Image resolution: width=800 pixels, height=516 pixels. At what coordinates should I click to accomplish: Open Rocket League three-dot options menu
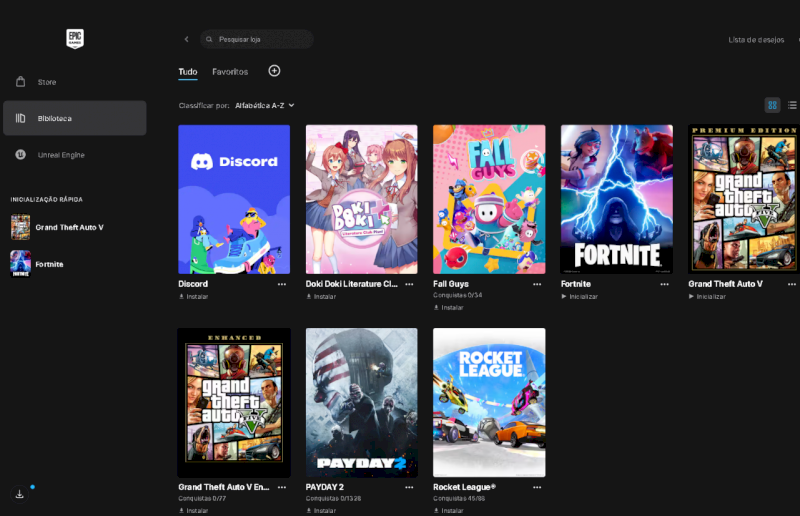click(537, 487)
